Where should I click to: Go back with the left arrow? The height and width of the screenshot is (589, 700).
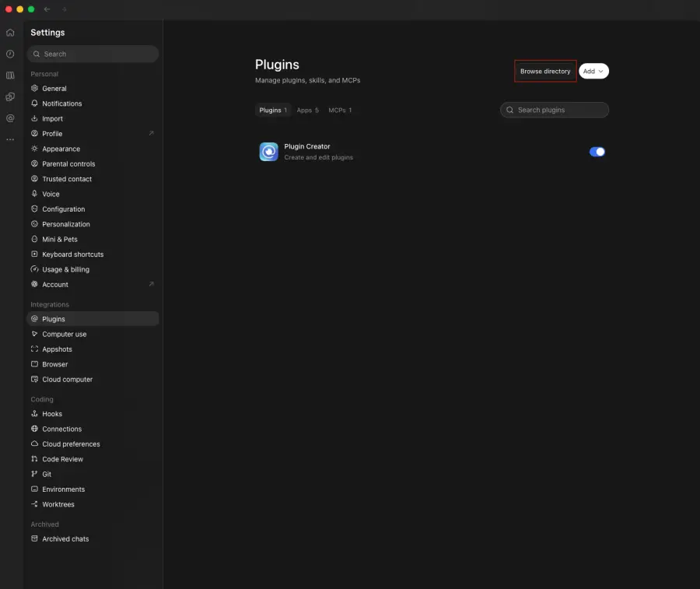point(47,9)
